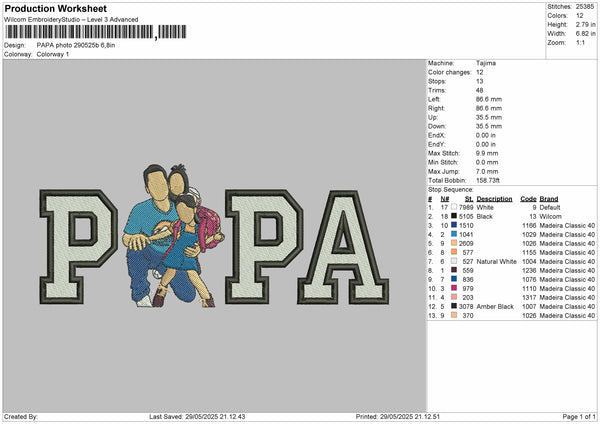Image resolution: width=600 pixels, height=424 pixels.
Task: Select the light blue swatch coded 1029
Action: coord(452,234)
